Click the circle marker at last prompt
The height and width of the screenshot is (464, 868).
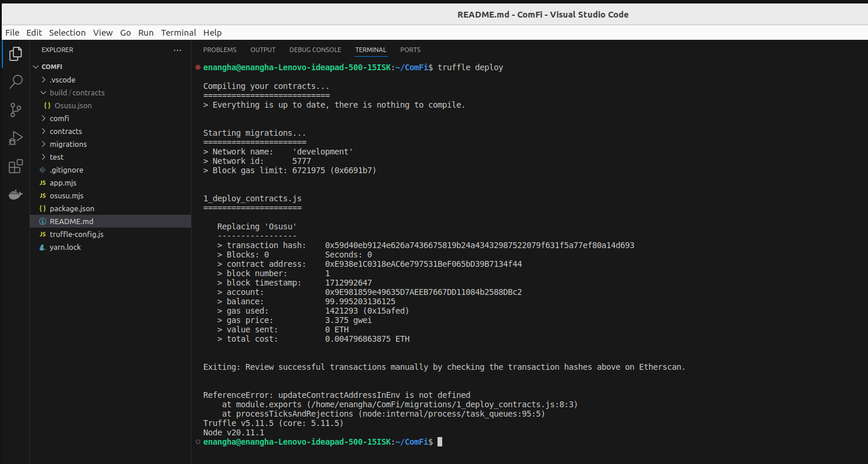[198, 442]
